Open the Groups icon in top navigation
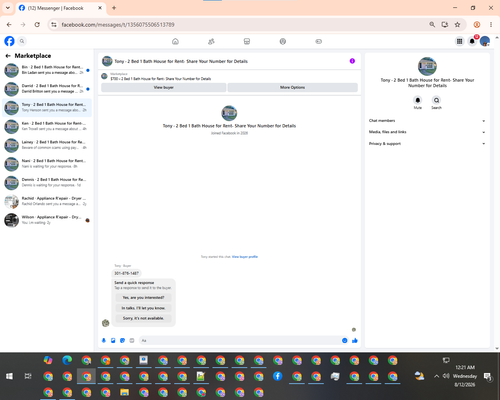 pos(283,41)
